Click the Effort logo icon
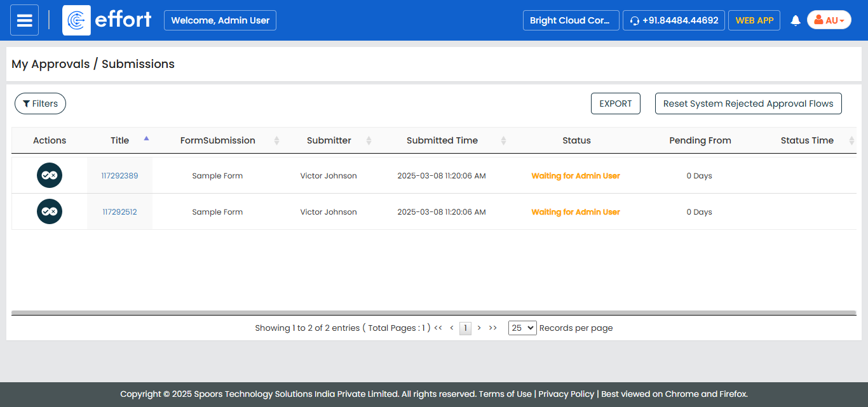Image resolution: width=868 pixels, height=407 pixels. tap(76, 20)
